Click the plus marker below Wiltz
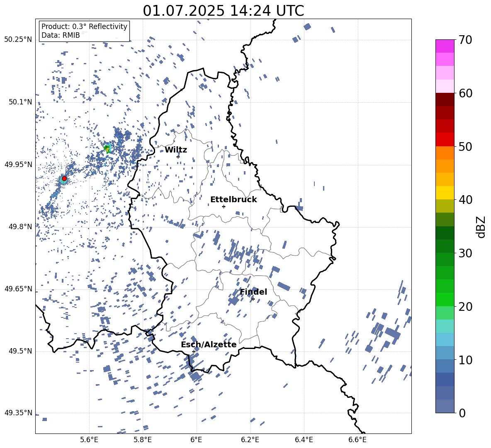 tap(178, 157)
